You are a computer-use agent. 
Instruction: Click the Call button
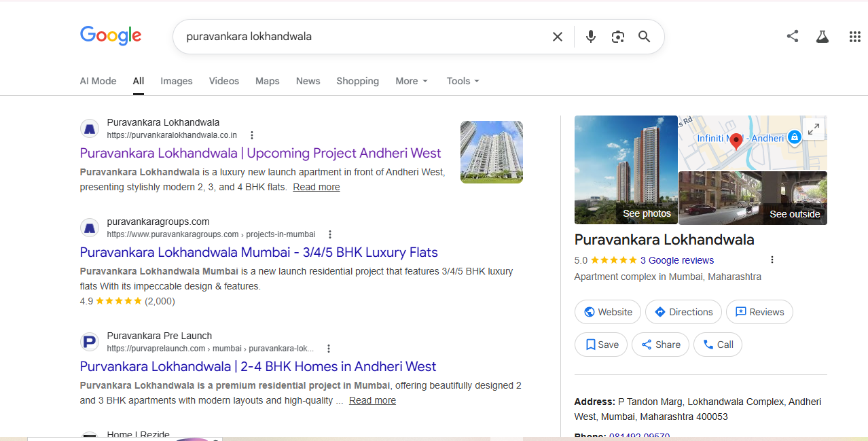click(718, 345)
